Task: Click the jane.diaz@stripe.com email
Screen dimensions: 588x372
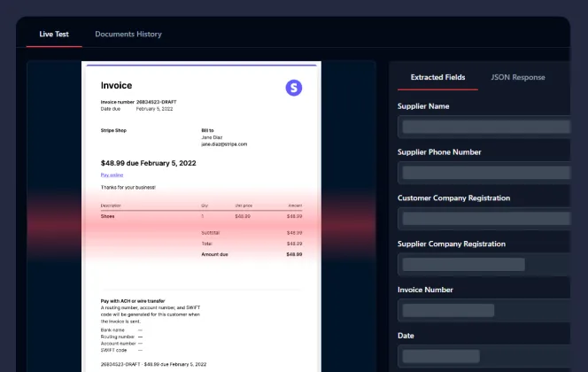Action: [x=224, y=144]
